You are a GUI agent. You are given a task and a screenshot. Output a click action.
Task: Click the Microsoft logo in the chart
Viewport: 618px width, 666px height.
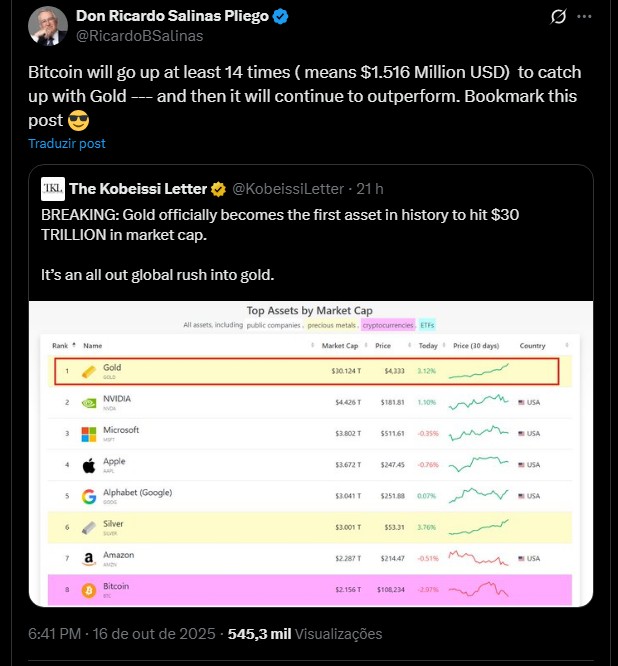(x=88, y=434)
